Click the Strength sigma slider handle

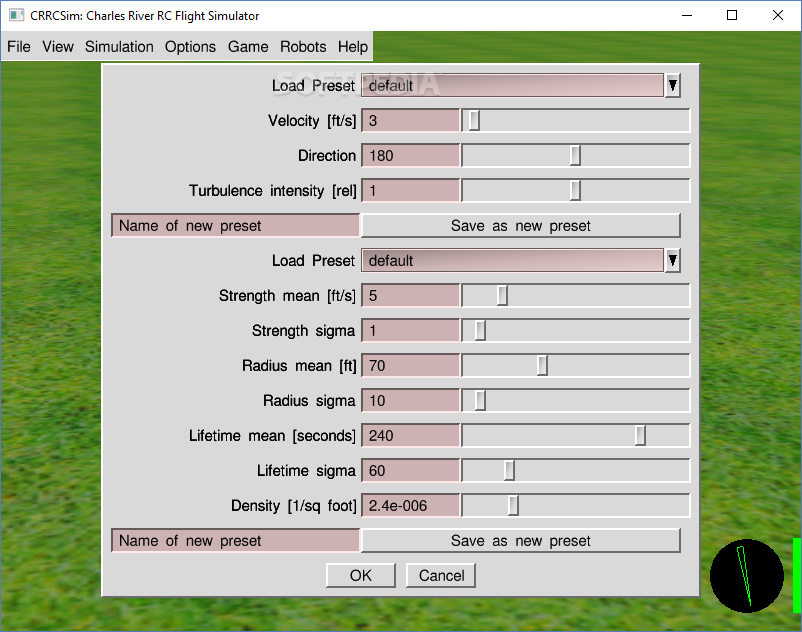coord(480,330)
